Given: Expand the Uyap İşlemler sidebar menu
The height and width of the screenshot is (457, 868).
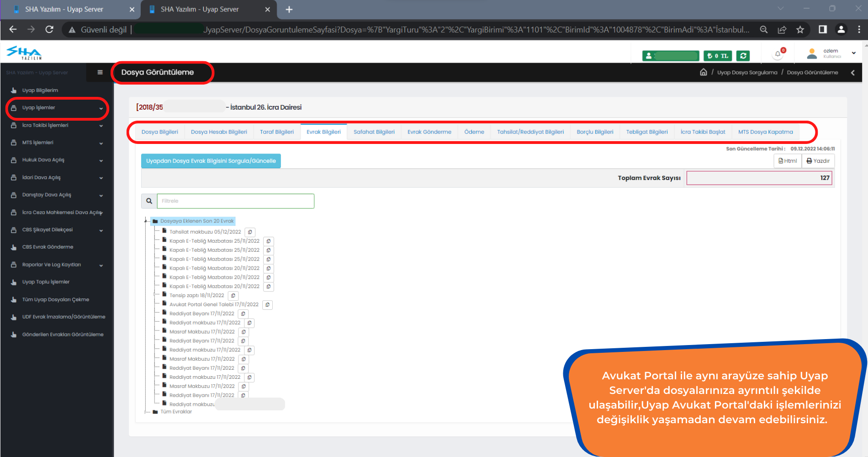Looking at the screenshot, I should point(57,108).
